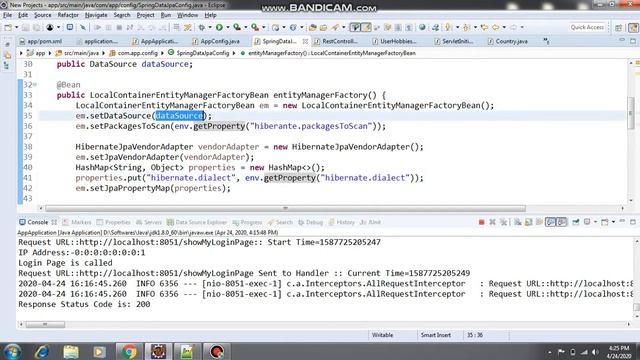Terminate the running app with red stop icon
This screenshot has height=360, width=640.
(482, 222)
